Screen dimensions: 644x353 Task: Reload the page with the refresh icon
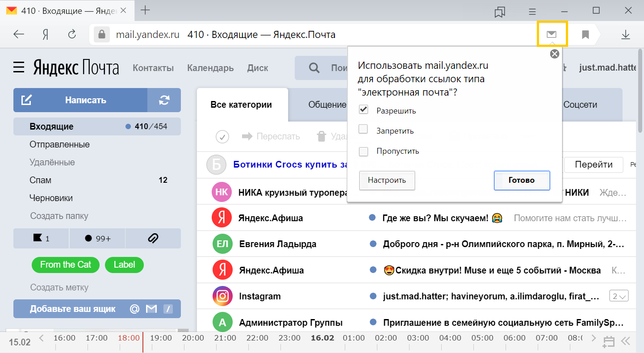72,34
